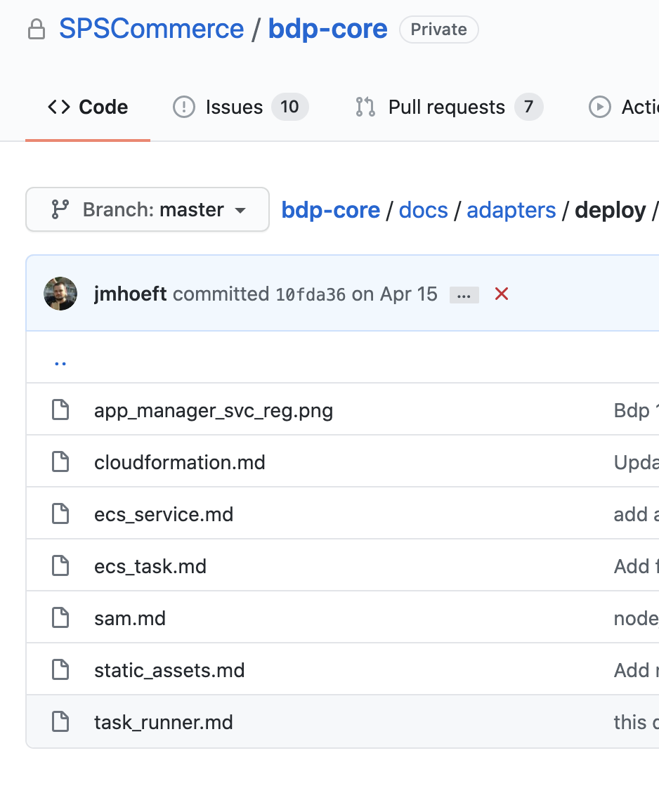This screenshot has width=659, height=812.
Task: Open ecs_task.md file
Action: coord(150,567)
